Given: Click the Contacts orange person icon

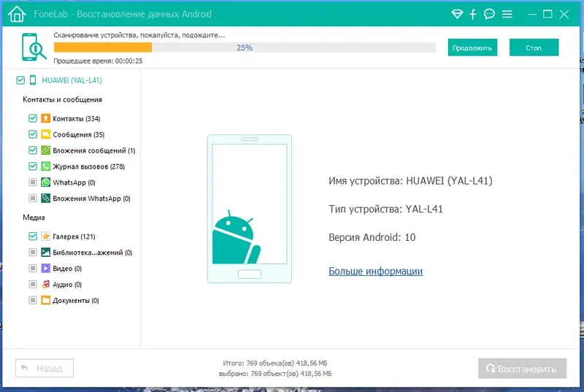Looking at the screenshot, I should [45, 118].
